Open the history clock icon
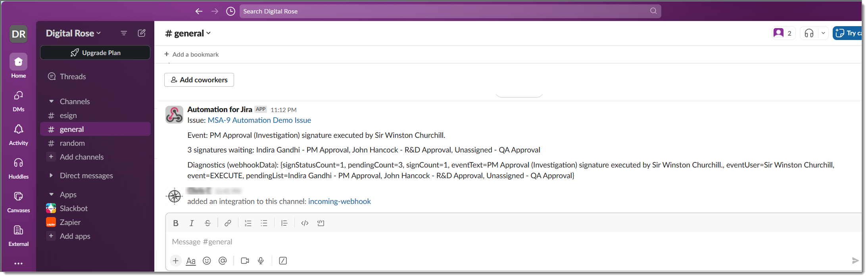 (230, 11)
